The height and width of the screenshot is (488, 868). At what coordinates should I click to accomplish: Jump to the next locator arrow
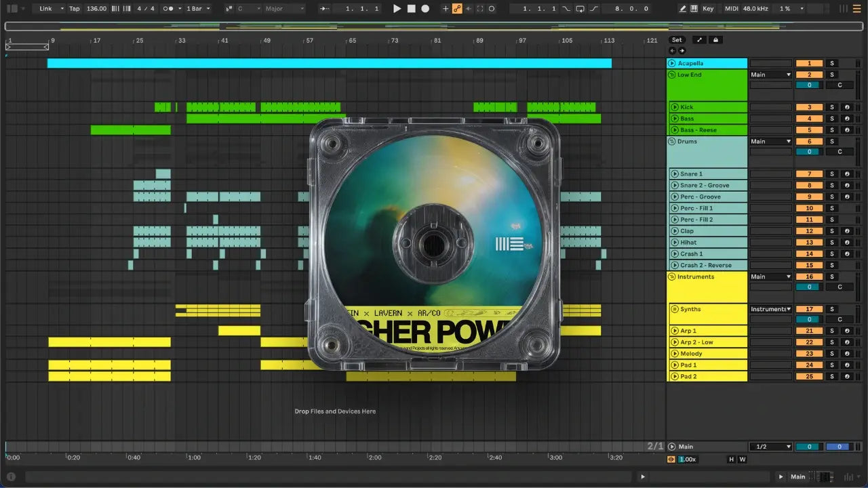tap(682, 51)
